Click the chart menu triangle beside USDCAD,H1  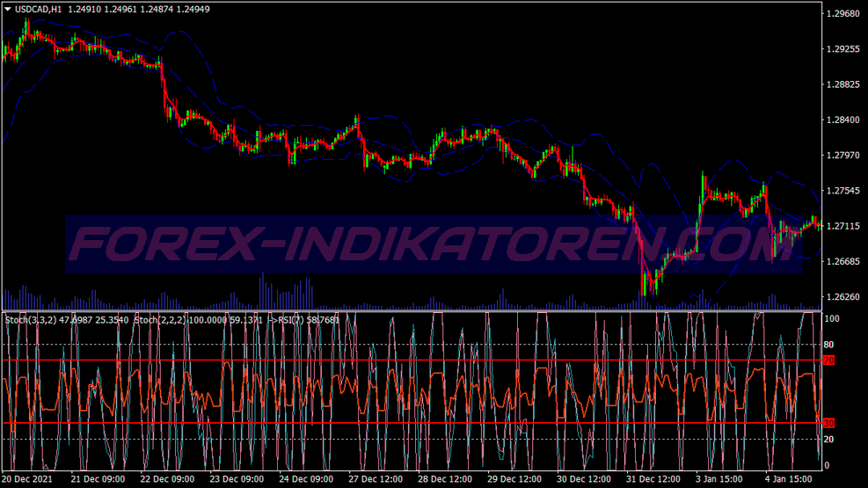8,9
